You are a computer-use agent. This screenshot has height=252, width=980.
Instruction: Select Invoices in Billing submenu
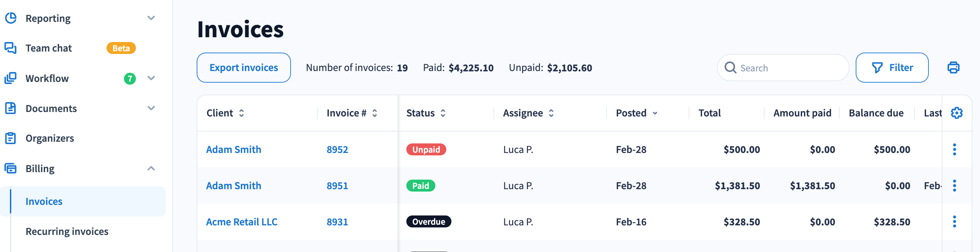point(44,201)
